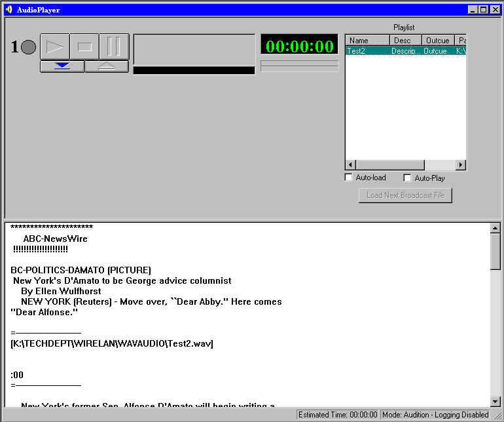Viewport: 504px width, 422px height.
Task: Click Mode: Audition - Logging Disabled status
Action: (435, 415)
